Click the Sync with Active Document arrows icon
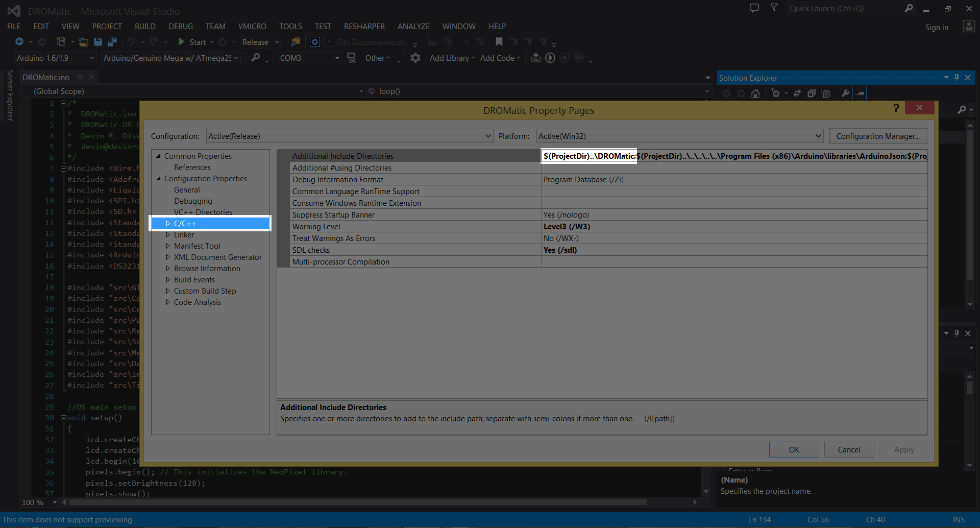980x528 pixels. click(x=797, y=93)
